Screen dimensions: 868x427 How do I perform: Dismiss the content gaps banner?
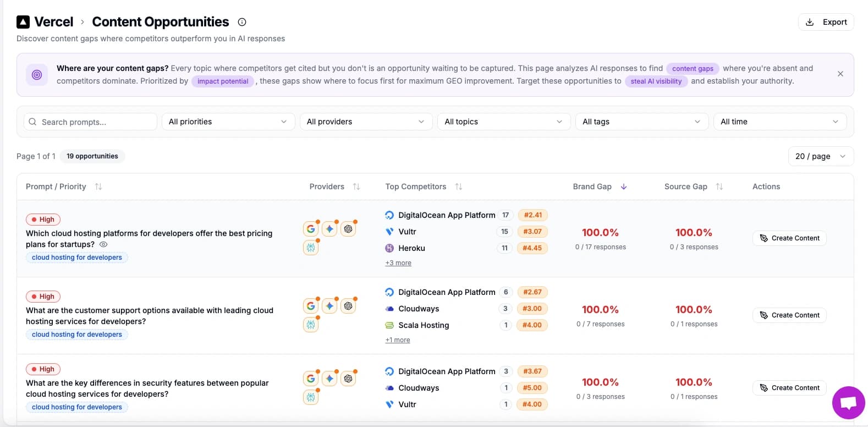(840, 74)
